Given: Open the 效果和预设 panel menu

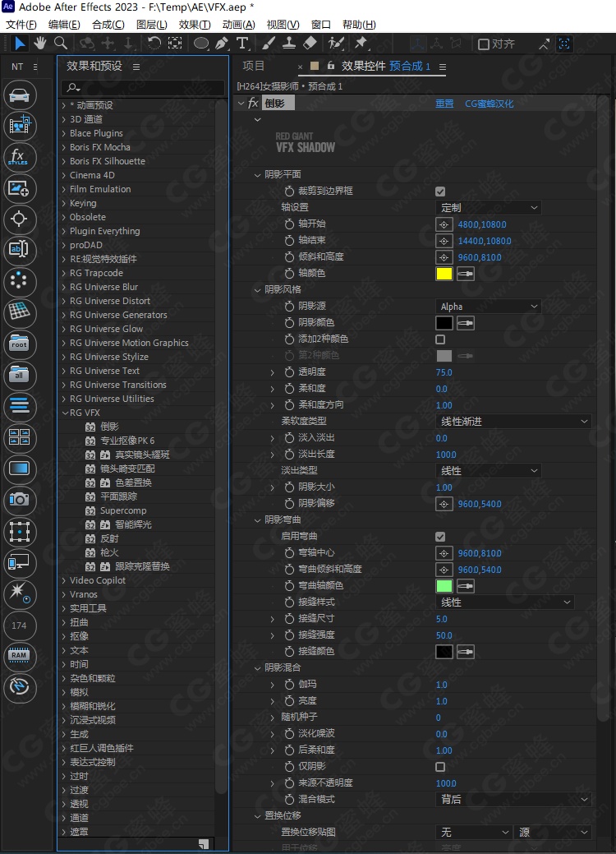Looking at the screenshot, I should 136,67.
